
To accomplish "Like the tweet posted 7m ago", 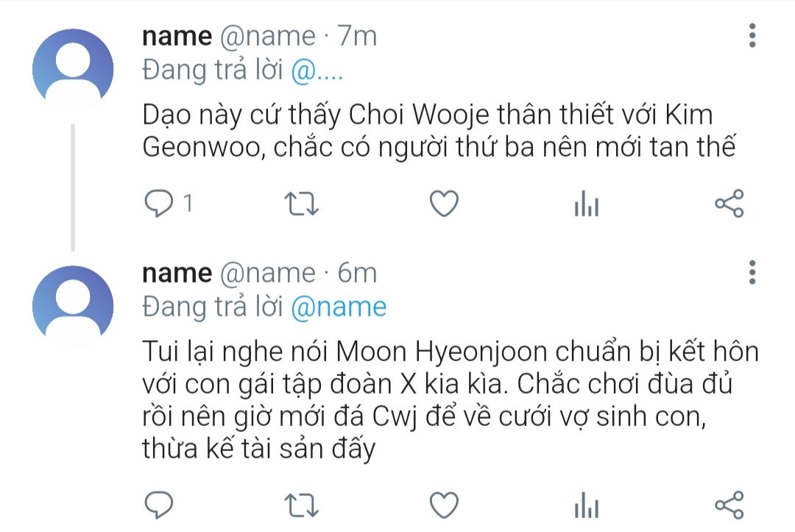I will [x=444, y=203].
